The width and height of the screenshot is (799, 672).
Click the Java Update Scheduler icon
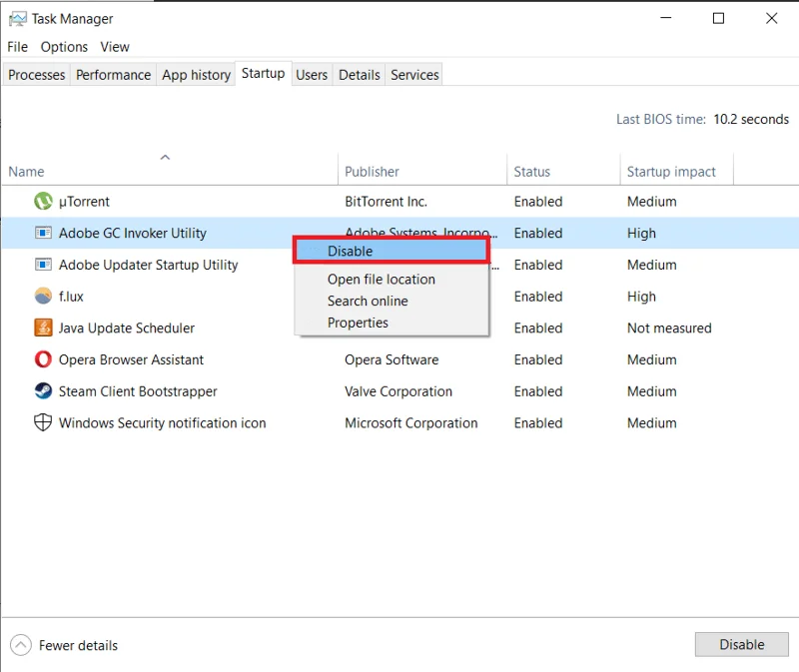pos(43,328)
